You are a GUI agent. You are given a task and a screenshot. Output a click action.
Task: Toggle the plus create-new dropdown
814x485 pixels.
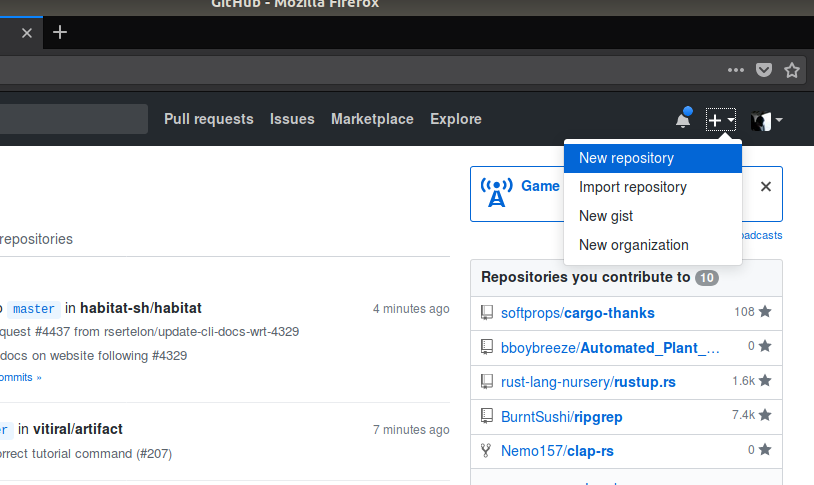(x=721, y=120)
